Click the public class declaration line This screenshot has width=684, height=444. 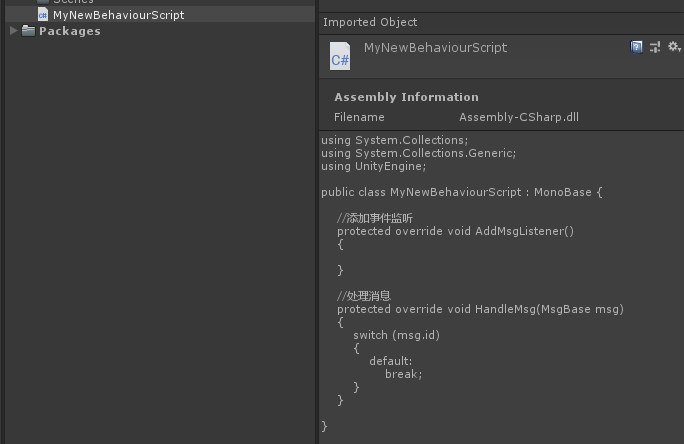point(461,192)
